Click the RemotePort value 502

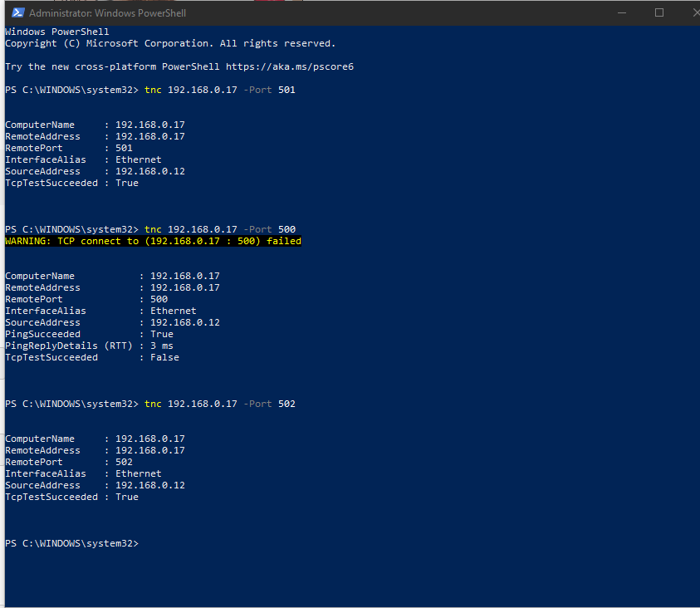(x=124, y=462)
